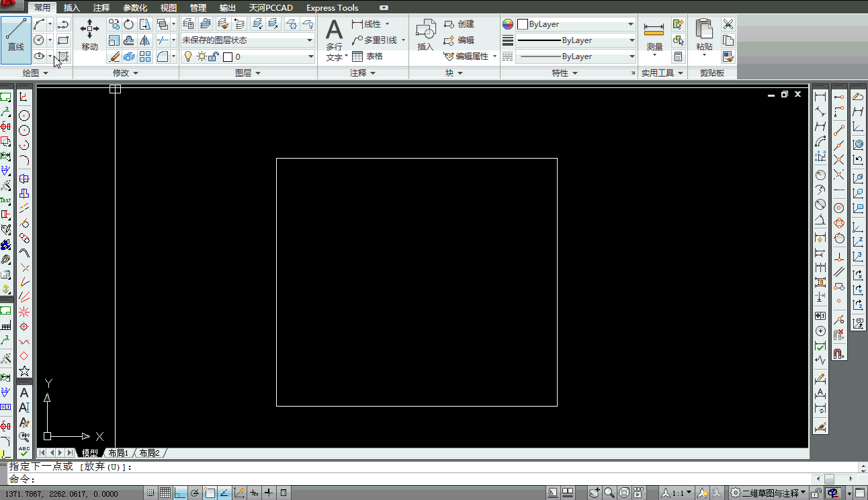Click the 编辑 (Edit block) button
The width and height of the screenshot is (868, 500).
click(460, 40)
